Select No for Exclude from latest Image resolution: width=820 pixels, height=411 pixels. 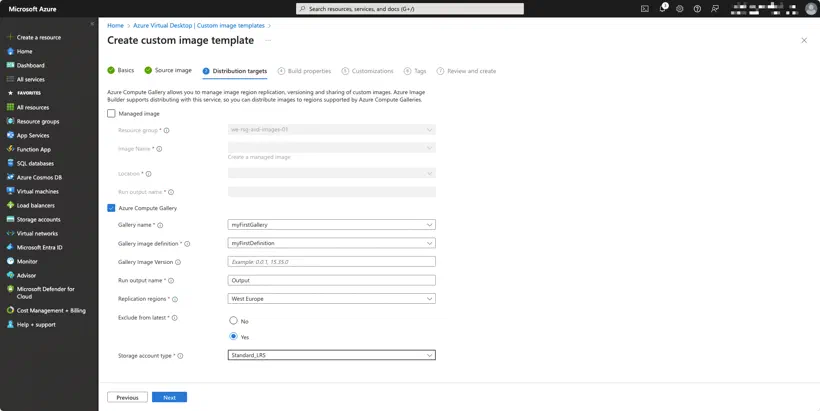tap(233, 321)
